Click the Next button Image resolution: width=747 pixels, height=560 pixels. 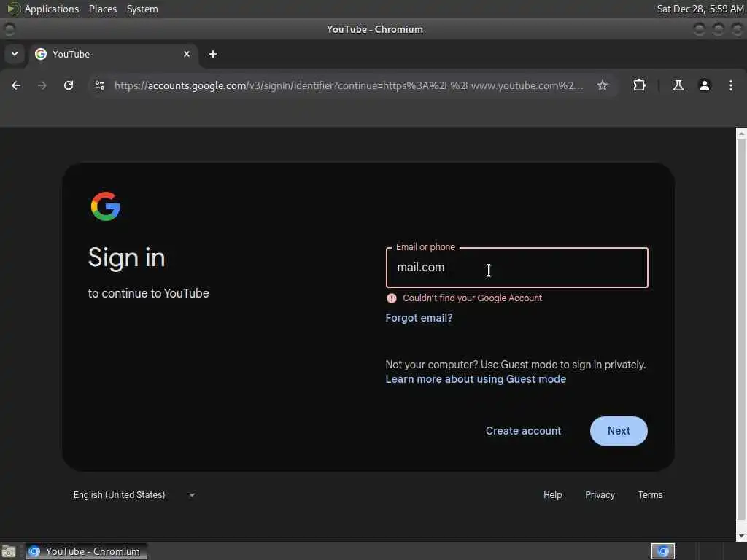619,431
